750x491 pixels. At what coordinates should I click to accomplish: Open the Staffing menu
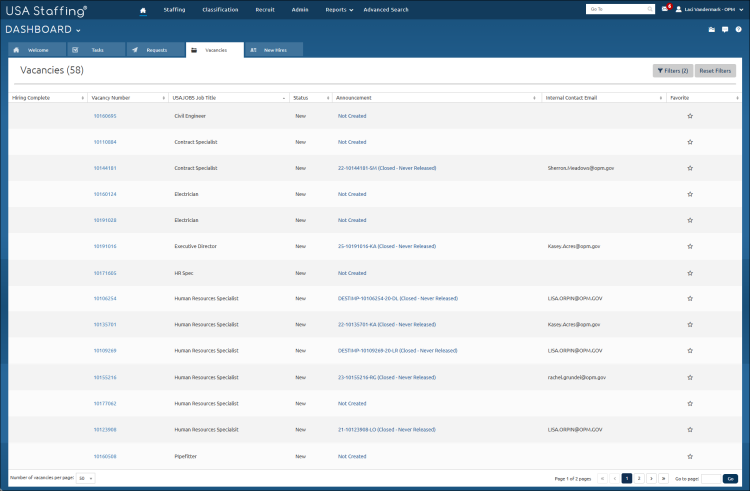coord(174,10)
